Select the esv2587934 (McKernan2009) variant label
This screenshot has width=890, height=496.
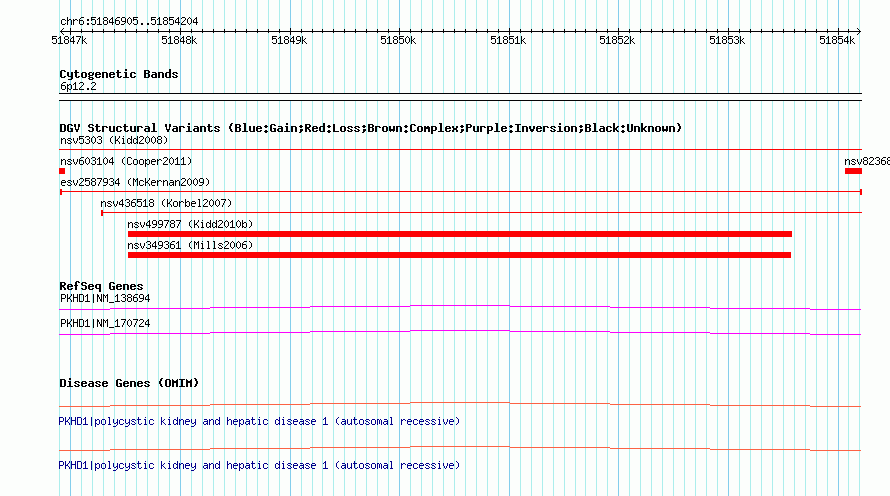click(135, 182)
